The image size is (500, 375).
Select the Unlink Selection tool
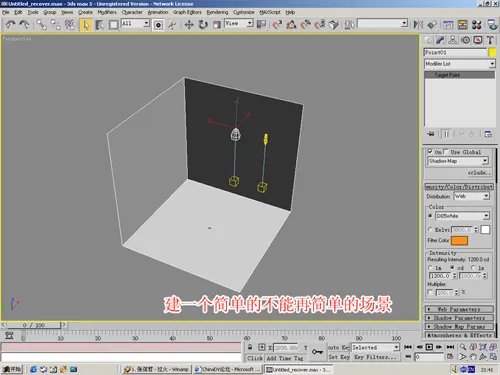click(55, 24)
